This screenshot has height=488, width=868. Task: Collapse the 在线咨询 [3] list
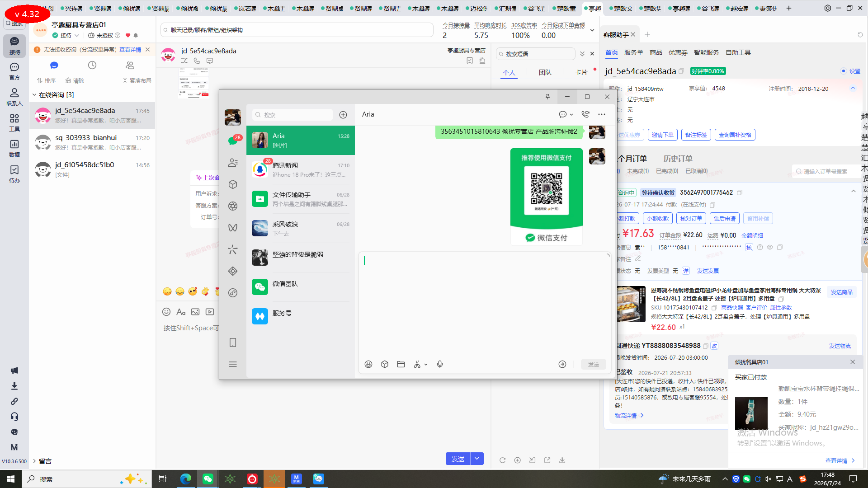pyautogui.click(x=34, y=95)
